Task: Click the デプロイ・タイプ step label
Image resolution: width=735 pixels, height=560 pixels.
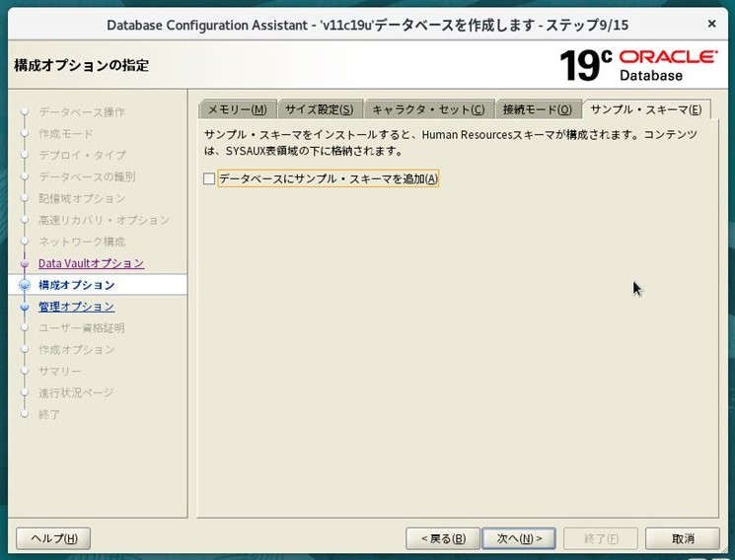Action: click(x=82, y=155)
